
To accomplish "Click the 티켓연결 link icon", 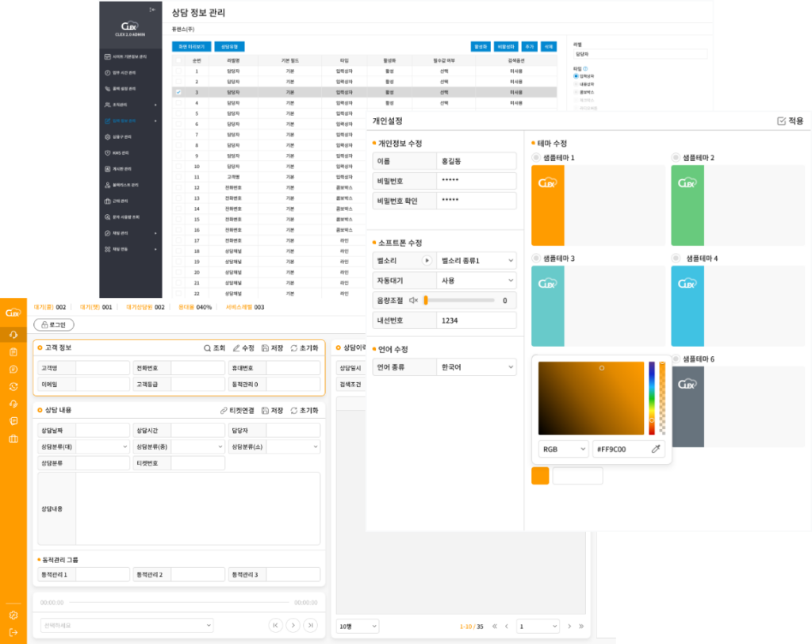I will point(224,411).
